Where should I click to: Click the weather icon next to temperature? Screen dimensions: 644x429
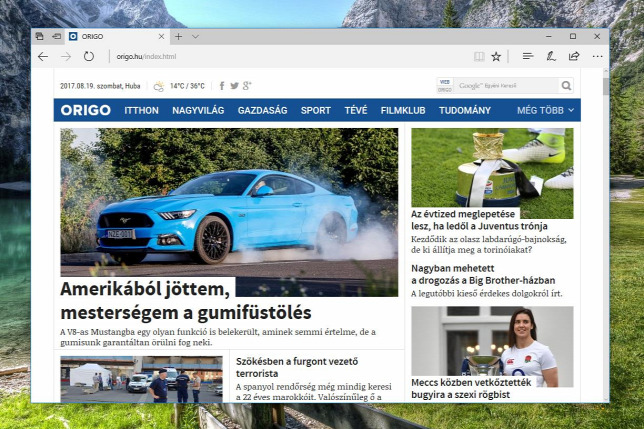coord(159,86)
